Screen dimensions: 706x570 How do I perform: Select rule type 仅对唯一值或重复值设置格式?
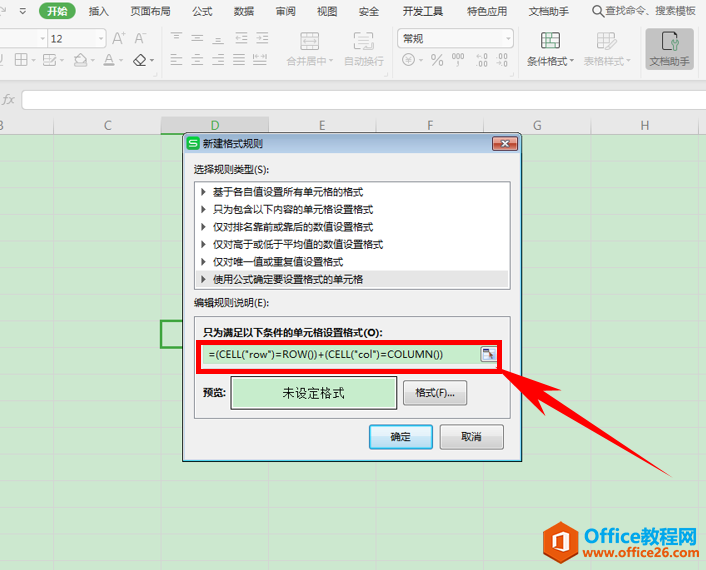coord(352,262)
